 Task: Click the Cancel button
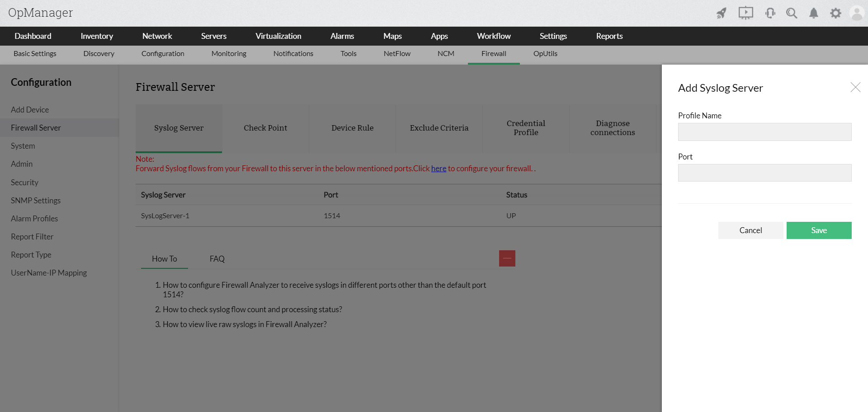[750, 230]
